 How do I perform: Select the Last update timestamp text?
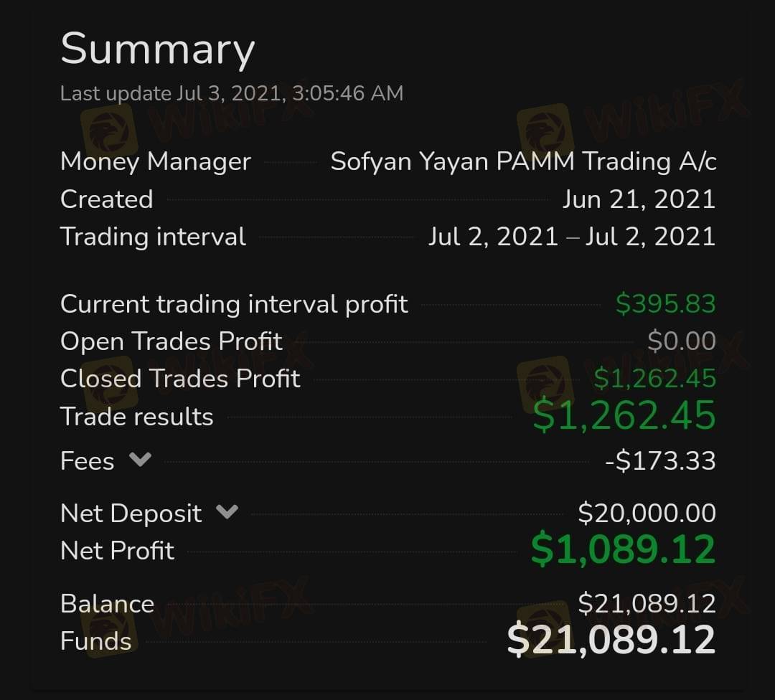tap(232, 93)
